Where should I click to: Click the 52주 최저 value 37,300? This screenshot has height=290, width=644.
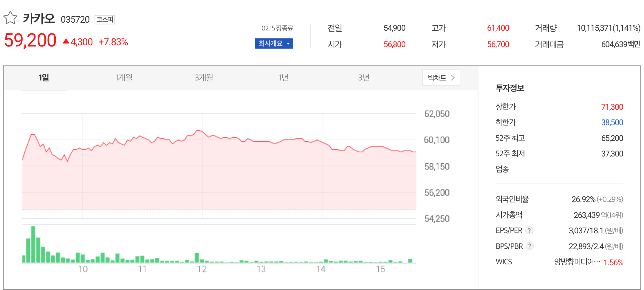coord(612,154)
